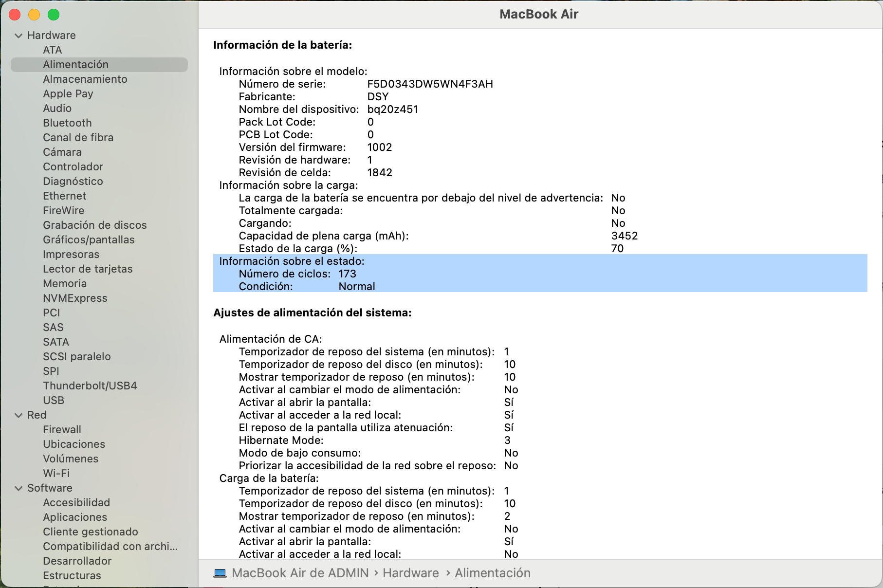The width and height of the screenshot is (883, 588).
Task: Collapse the Hardware section
Action: tap(18, 36)
